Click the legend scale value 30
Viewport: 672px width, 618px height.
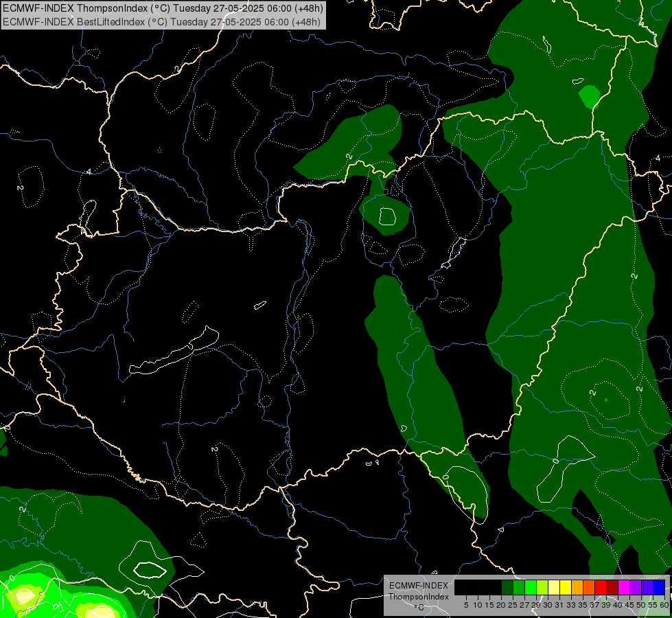[x=548, y=605]
